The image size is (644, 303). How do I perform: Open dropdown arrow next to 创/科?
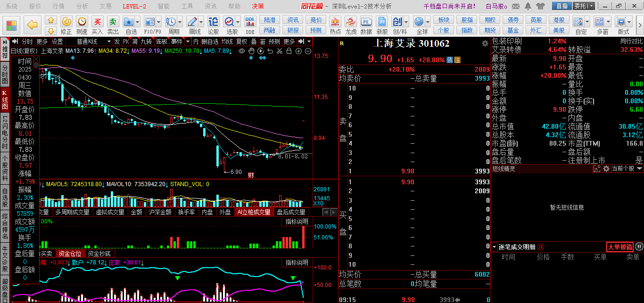[406, 22]
